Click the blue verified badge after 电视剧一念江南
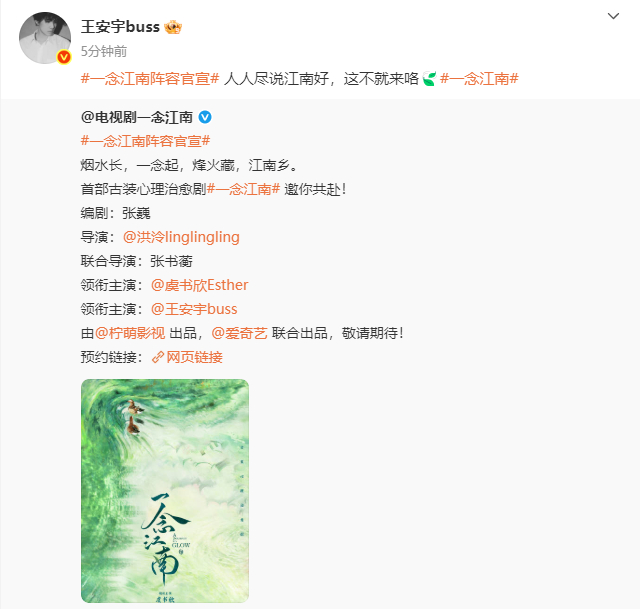The image size is (640, 609). (204, 118)
